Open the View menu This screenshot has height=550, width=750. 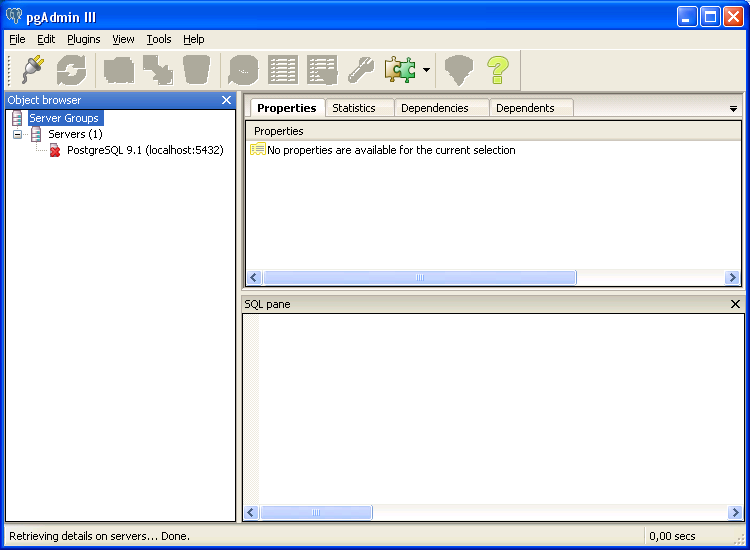pos(123,39)
